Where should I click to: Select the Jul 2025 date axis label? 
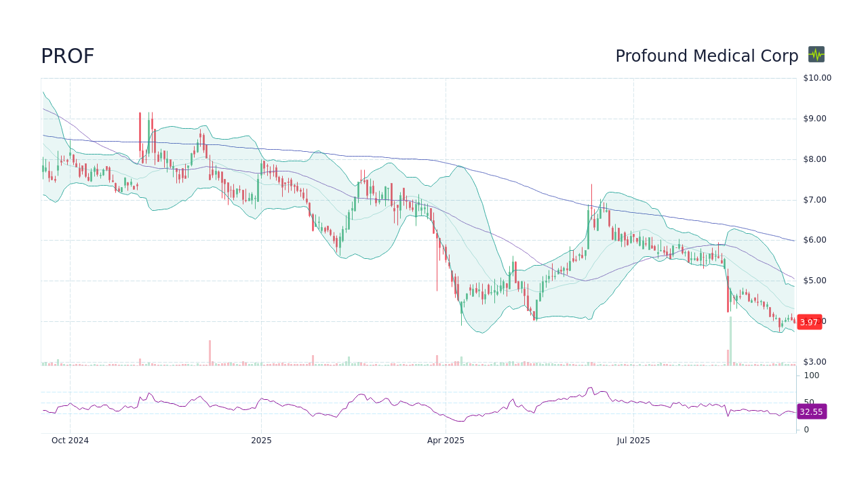click(x=633, y=441)
